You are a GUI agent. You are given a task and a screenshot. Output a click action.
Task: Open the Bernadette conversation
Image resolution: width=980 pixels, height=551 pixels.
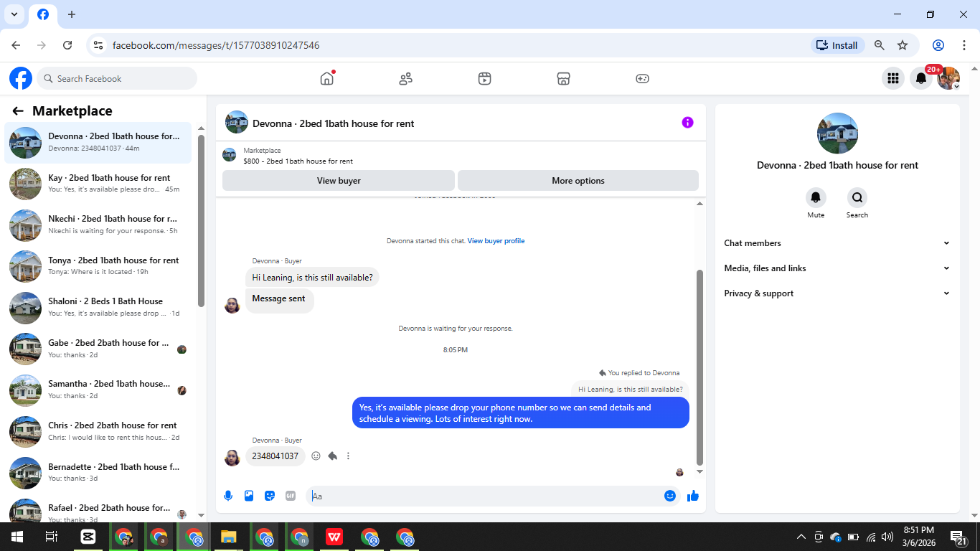tap(98, 472)
